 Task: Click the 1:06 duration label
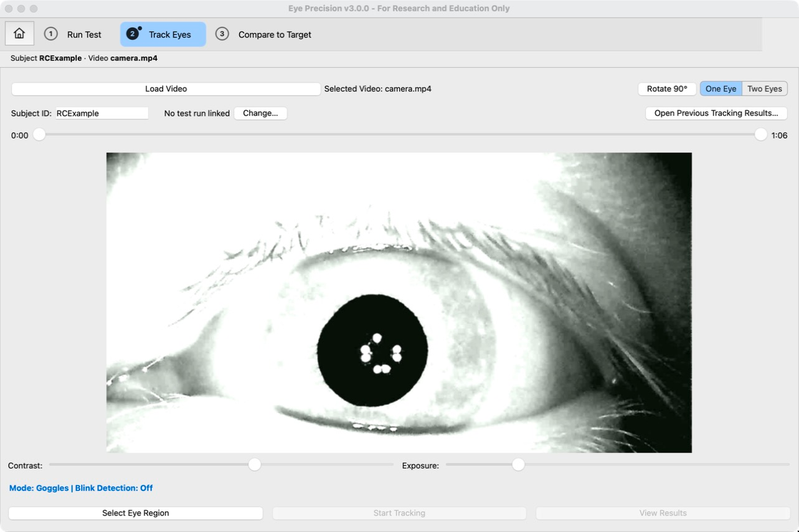[779, 135]
